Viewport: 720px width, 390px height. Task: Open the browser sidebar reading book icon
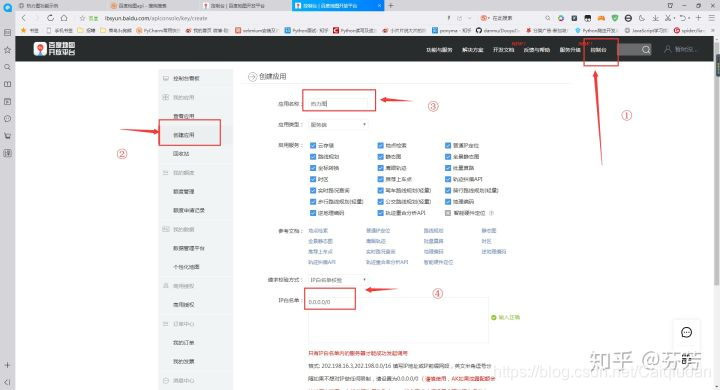(7, 84)
